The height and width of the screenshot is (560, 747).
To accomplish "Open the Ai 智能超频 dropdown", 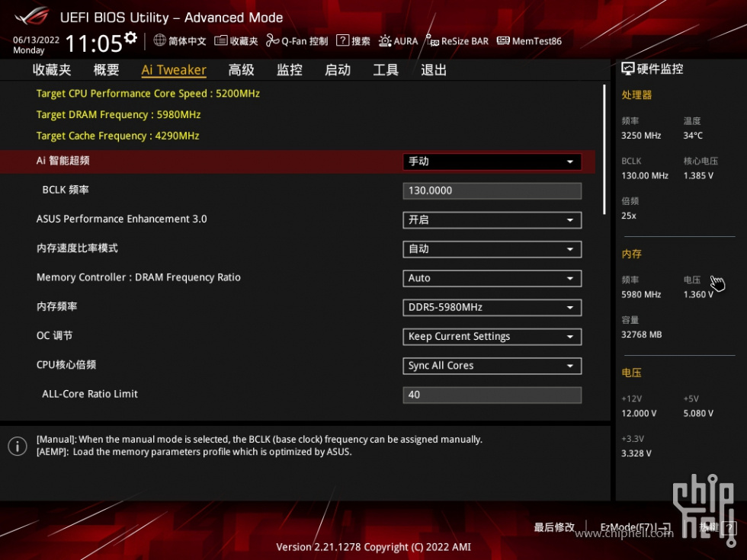I will click(x=492, y=162).
